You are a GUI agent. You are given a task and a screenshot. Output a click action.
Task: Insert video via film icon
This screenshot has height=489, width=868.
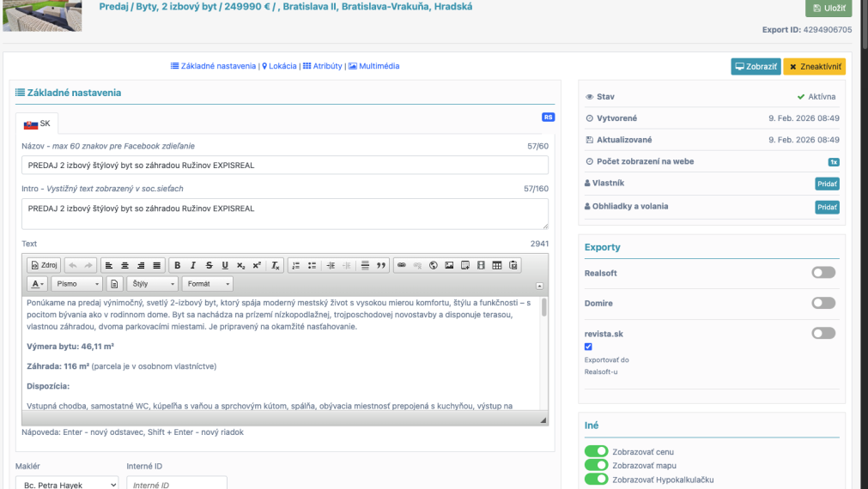pyautogui.click(x=481, y=266)
